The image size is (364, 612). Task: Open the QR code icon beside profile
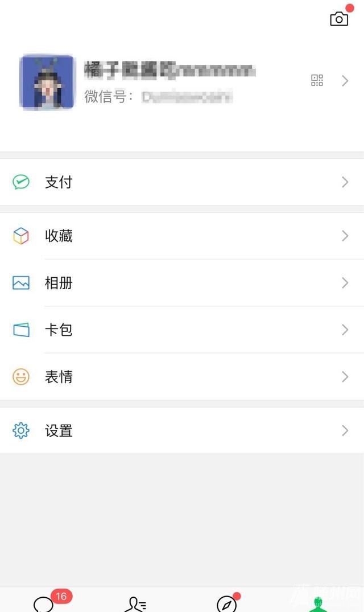pyautogui.click(x=317, y=80)
